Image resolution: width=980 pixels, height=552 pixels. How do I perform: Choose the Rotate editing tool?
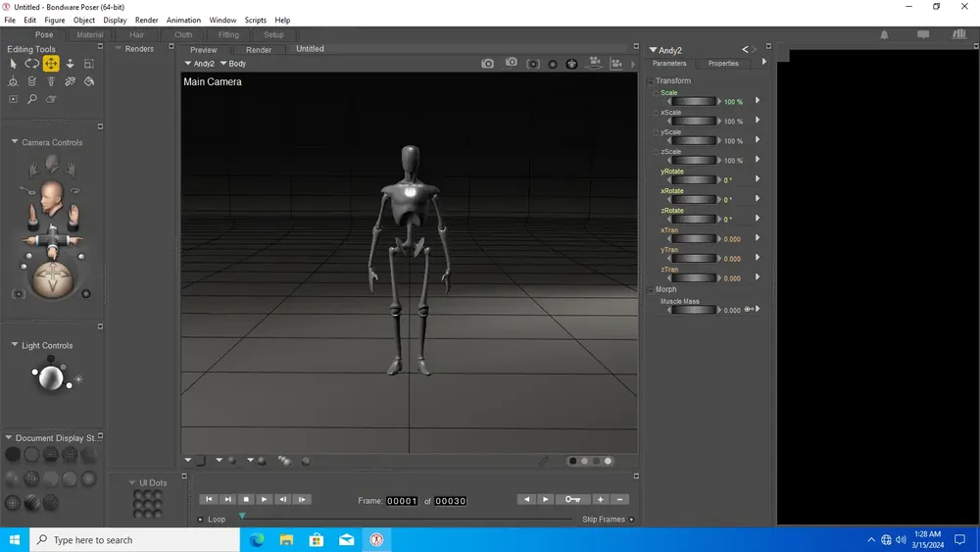tap(32, 64)
